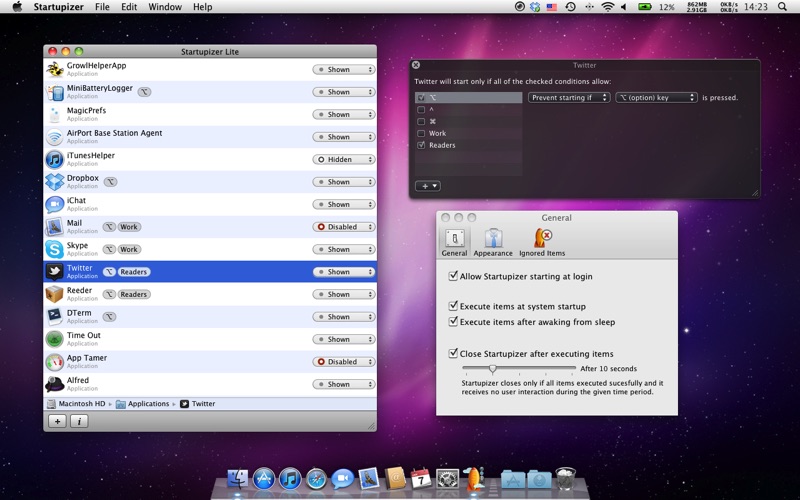The height and width of the screenshot is (500, 800).
Task: Click the Time Machine menu bar icon
Action: tap(570, 7)
